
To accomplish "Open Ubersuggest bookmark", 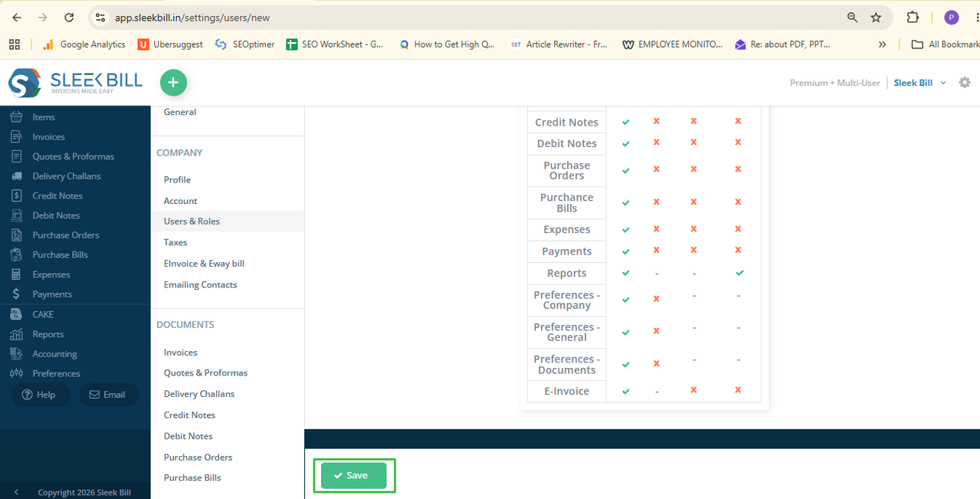I will [170, 44].
